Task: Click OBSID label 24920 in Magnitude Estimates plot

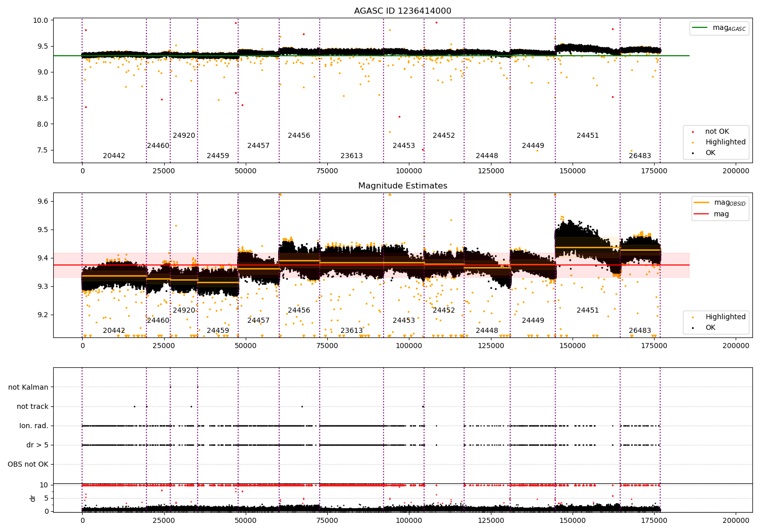Action: [x=184, y=311]
